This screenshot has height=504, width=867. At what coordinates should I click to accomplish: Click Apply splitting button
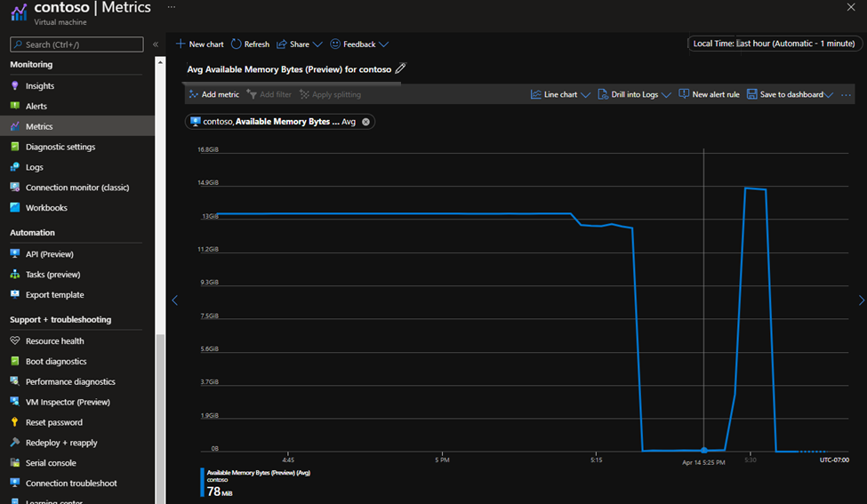(330, 94)
